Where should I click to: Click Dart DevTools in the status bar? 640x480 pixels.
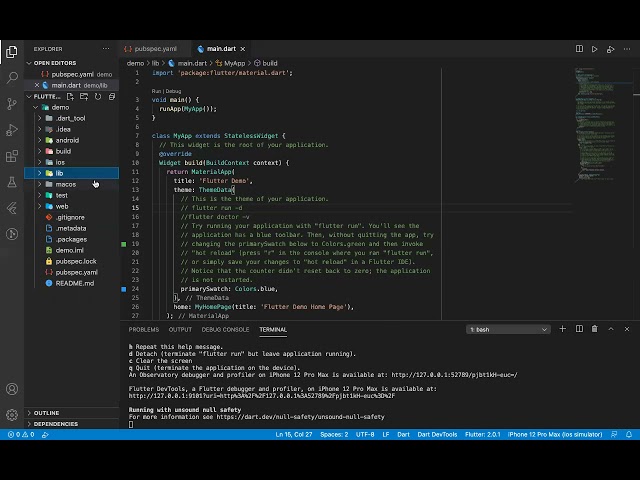pyautogui.click(x=436, y=434)
